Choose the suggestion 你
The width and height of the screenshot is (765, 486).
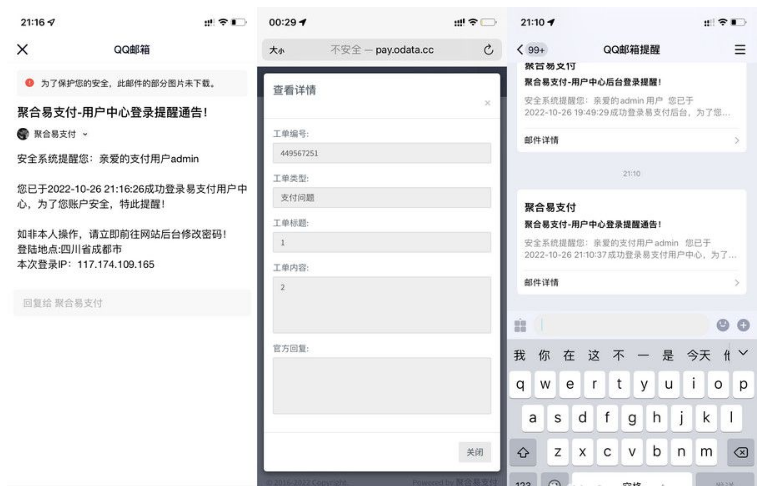tap(544, 355)
